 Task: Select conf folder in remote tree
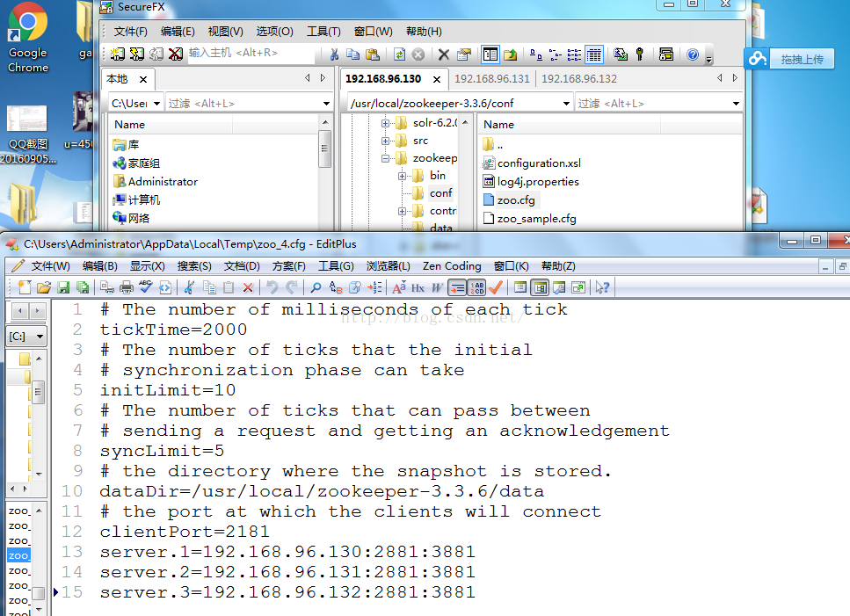[x=440, y=193]
